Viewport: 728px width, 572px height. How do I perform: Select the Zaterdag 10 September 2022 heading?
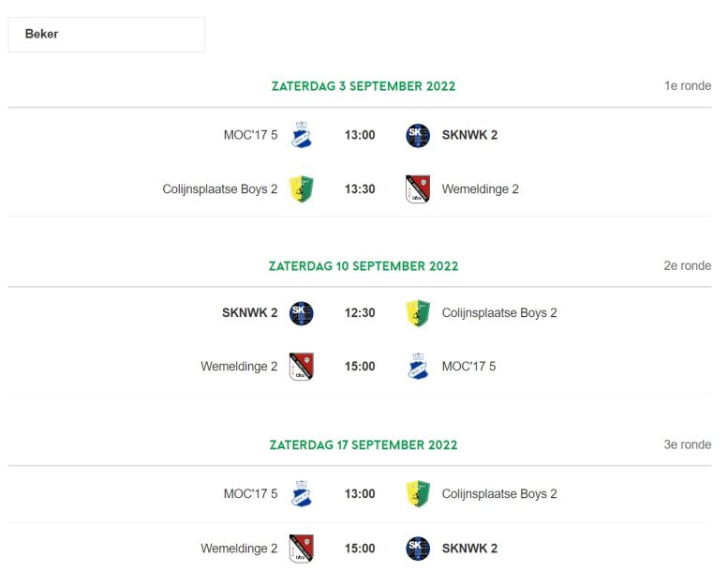point(364,266)
